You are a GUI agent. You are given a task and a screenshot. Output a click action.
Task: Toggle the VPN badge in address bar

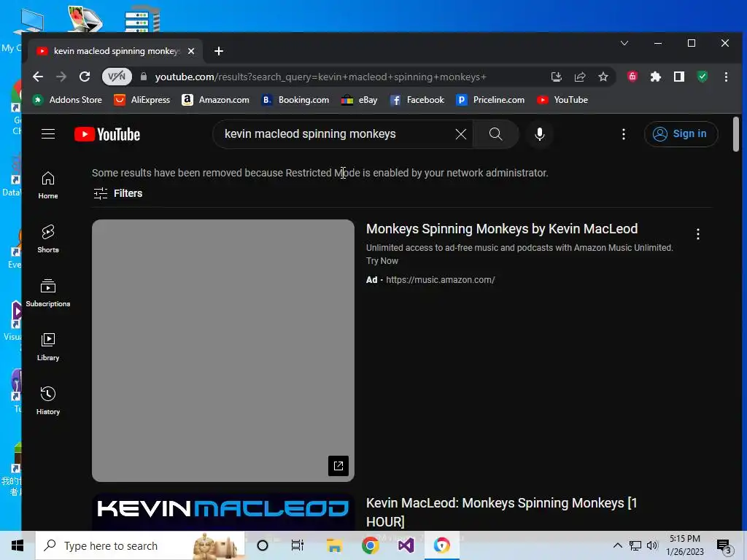(117, 77)
